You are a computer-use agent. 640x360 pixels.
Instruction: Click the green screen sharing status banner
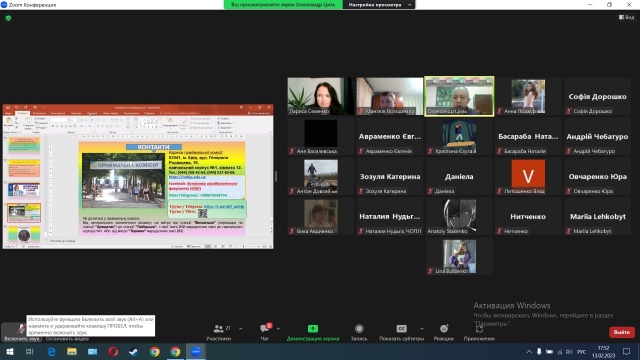click(x=283, y=4)
